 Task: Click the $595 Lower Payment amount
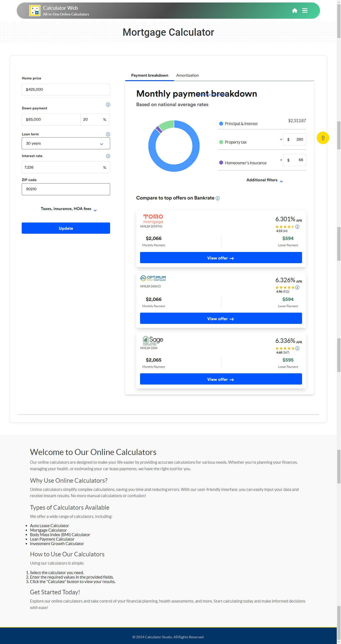[x=288, y=360]
